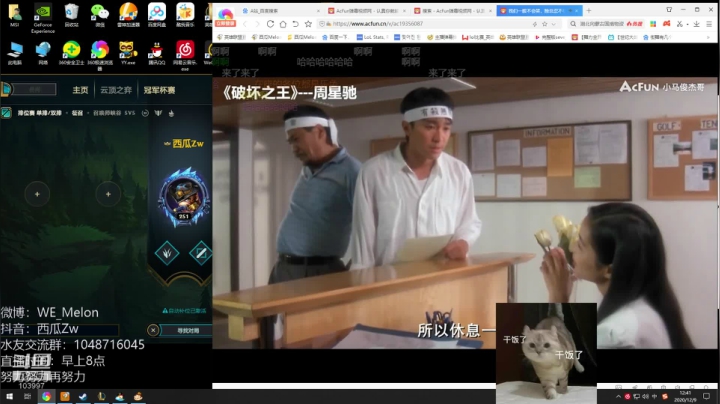This screenshot has width=720, height=404.
Task: Click the browser forward arrow
Action: [x=257, y=24]
